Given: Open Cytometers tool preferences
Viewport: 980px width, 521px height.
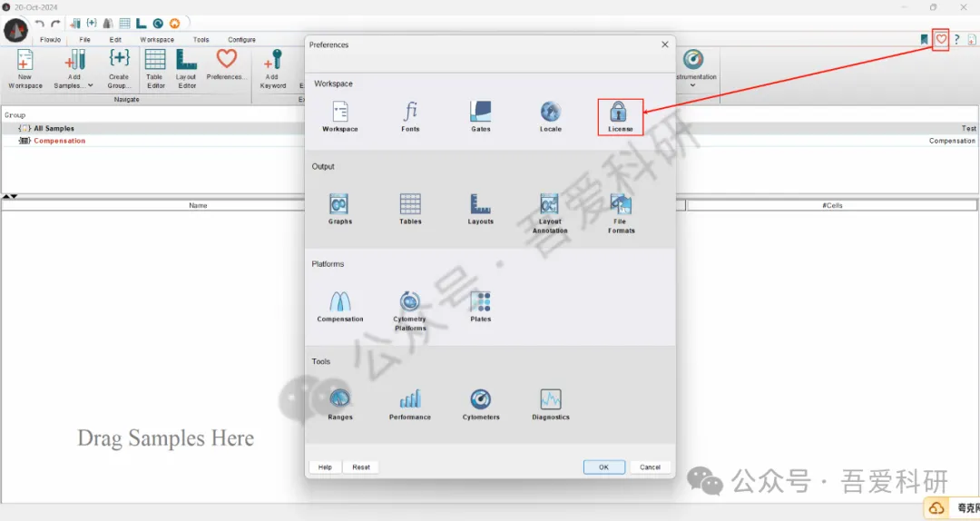Looking at the screenshot, I should pos(481,404).
